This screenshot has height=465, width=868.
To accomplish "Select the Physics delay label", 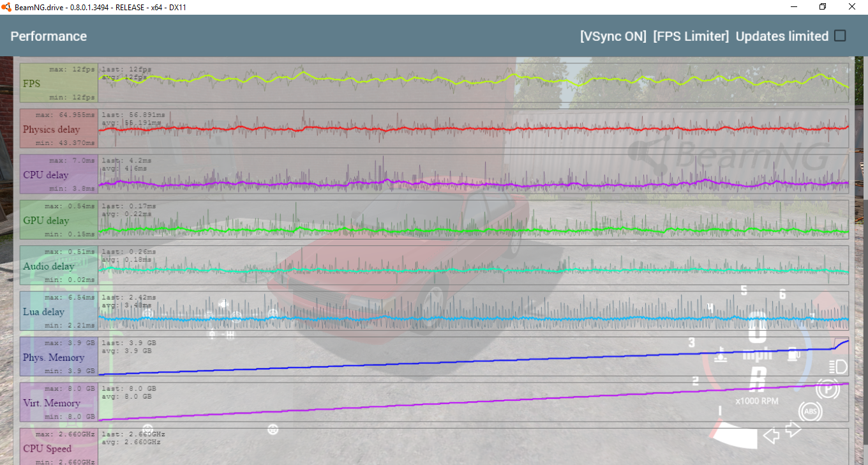I will point(52,130).
